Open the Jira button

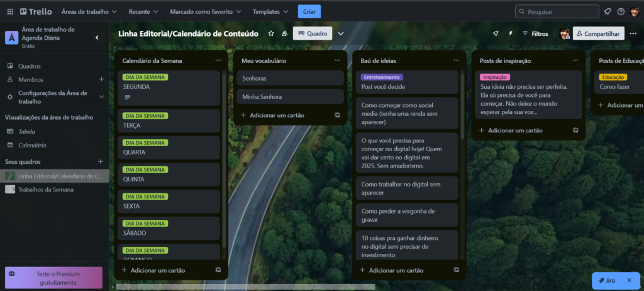pos(607,280)
